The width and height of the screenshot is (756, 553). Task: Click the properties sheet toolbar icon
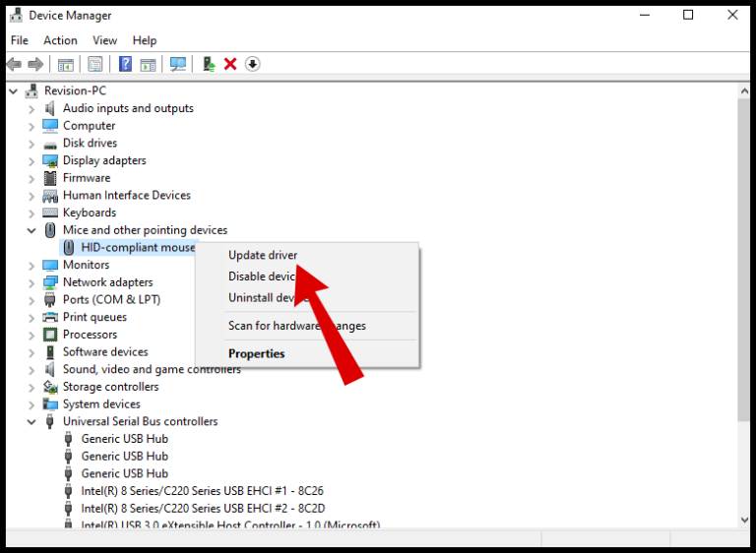pos(94,64)
